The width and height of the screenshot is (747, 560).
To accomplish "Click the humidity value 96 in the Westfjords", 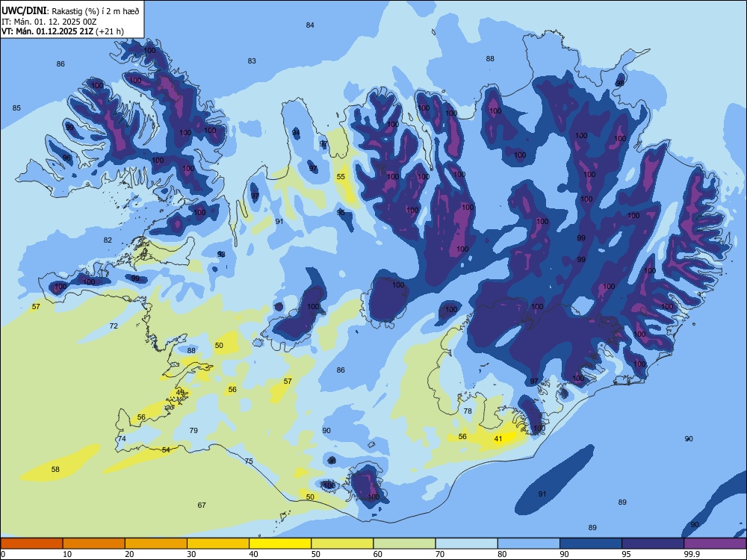I will tap(66, 158).
